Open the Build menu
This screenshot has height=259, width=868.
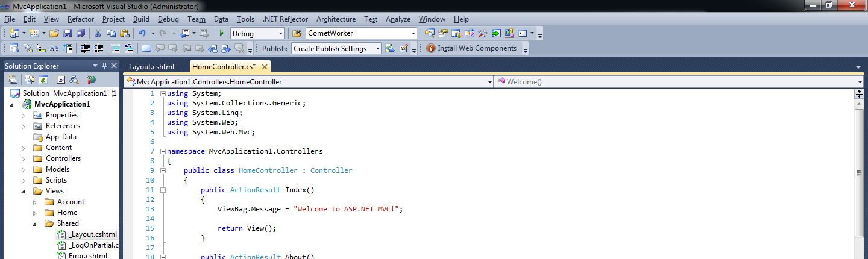click(141, 19)
